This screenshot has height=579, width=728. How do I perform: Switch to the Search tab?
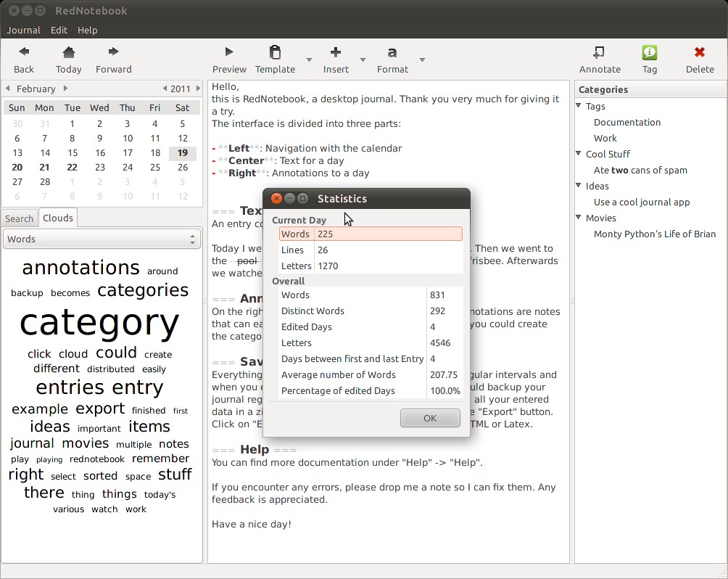pyautogui.click(x=19, y=218)
